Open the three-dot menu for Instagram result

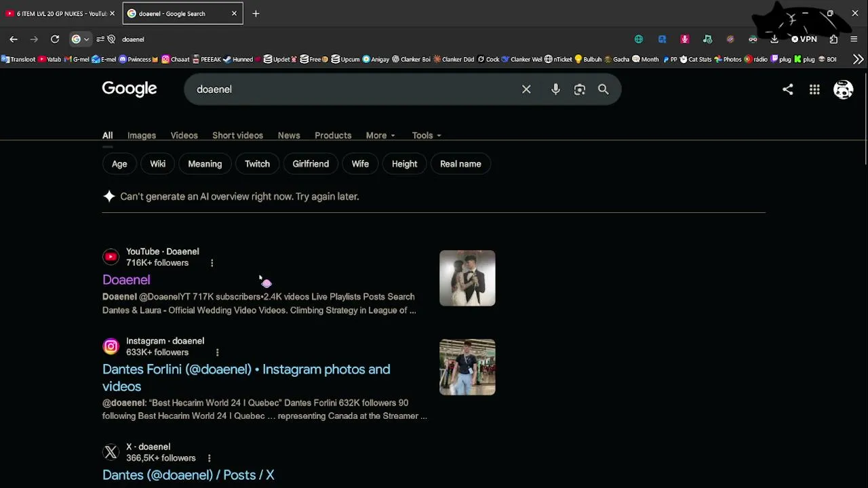click(x=217, y=352)
